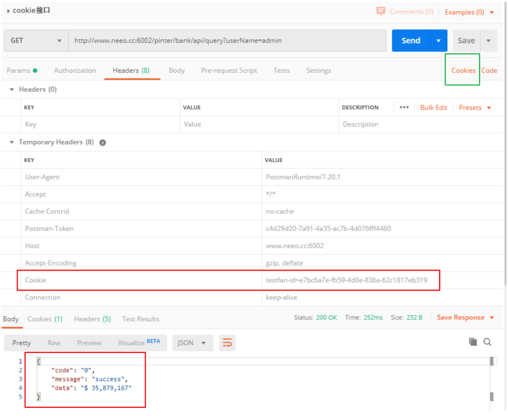Image resolution: width=508 pixels, height=420 pixels.
Task: Collapse the Temporary Headers (8) section
Action: [12, 143]
